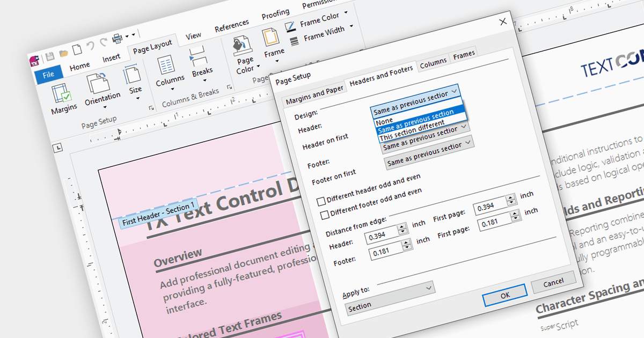Switch to the Insert ribbon tab

click(x=111, y=58)
